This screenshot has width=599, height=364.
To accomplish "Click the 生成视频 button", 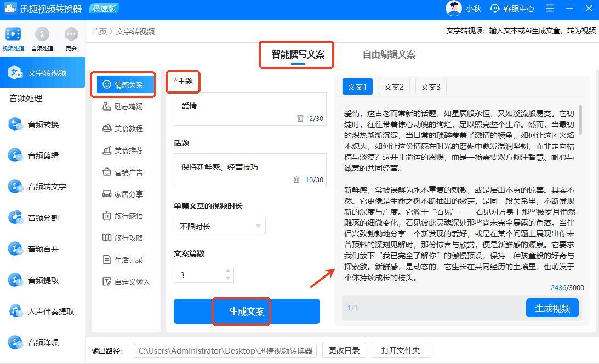I will pyautogui.click(x=552, y=308).
